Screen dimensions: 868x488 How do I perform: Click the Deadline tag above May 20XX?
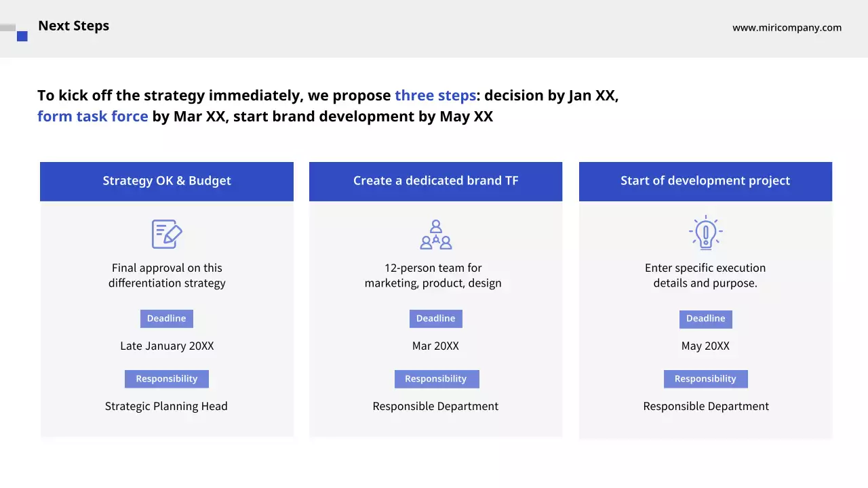pos(705,319)
